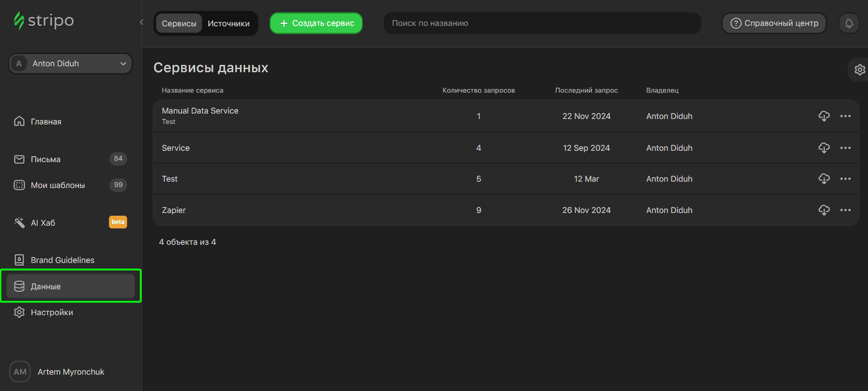Collapse the left sidebar with chevron
This screenshot has width=868, height=391.
click(x=142, y=22)
